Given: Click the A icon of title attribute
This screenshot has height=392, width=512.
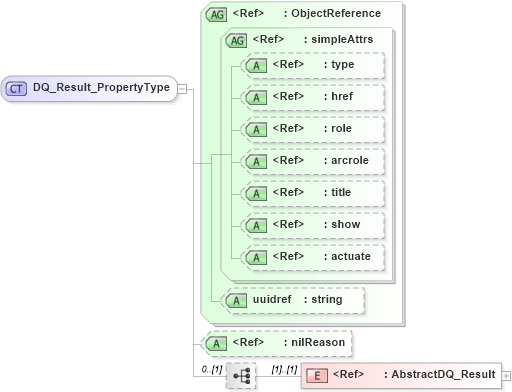Looking at the screenshot, I should (x=256, y=194).
